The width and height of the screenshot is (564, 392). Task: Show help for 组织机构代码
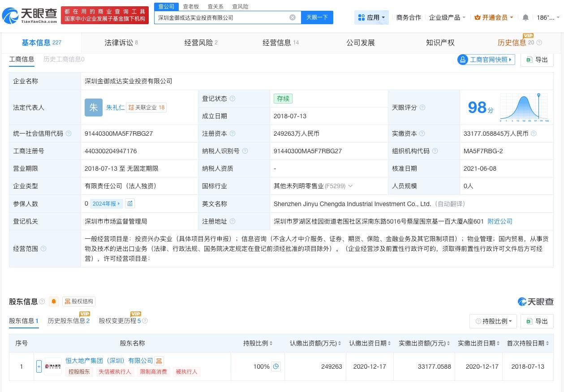coord(435,151)
